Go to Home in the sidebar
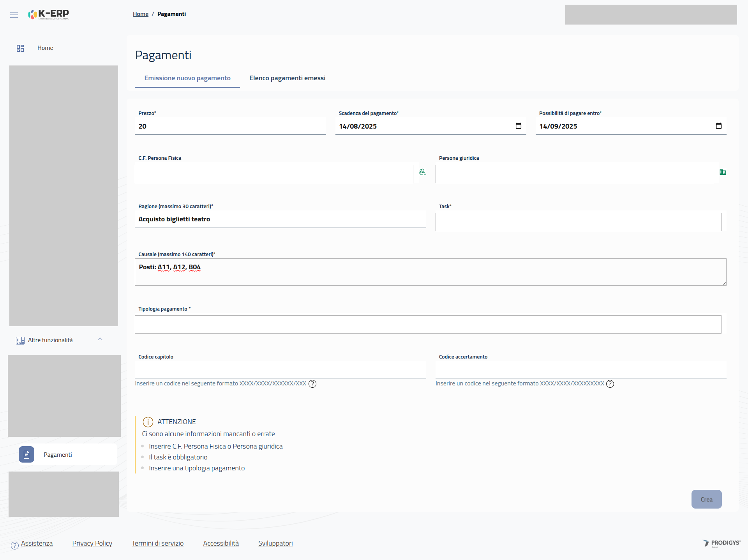The height and width of the screenshot is (560, 748). tap(45, 48)
